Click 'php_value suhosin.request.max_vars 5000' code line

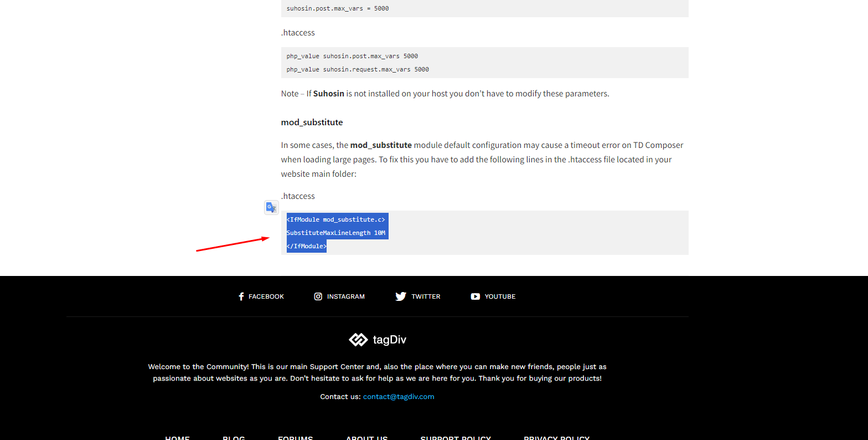pos(358,69)
